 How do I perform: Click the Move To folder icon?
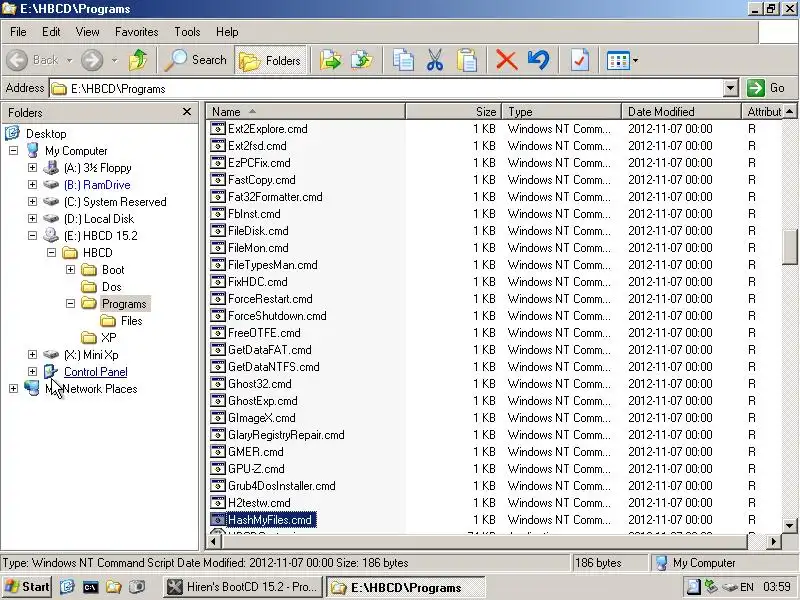tap(330, 60)
